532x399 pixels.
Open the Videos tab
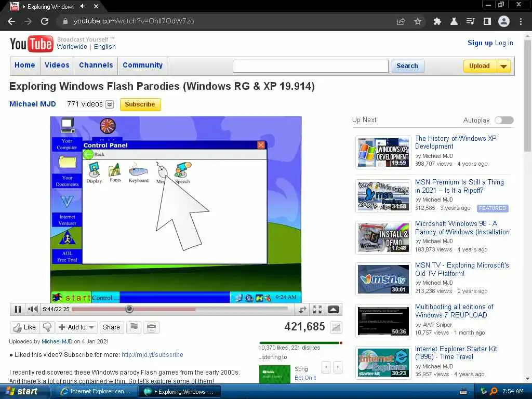pyautogui.click(x=57, y=65)
